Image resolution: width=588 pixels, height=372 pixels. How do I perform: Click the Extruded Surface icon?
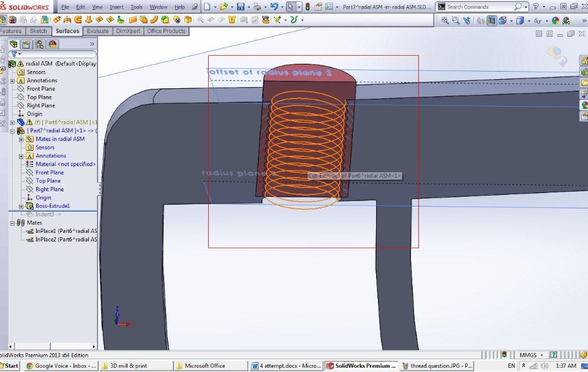tap(56, 20)
